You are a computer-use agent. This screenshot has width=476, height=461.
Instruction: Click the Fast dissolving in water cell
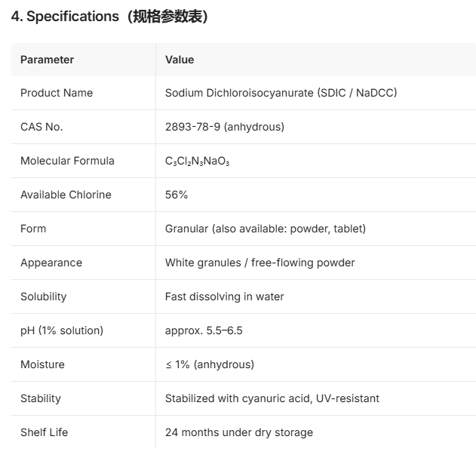(224, 297)
